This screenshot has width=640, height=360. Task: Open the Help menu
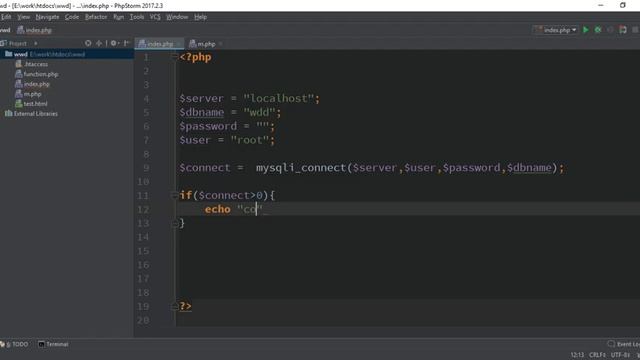pos(200,17)
